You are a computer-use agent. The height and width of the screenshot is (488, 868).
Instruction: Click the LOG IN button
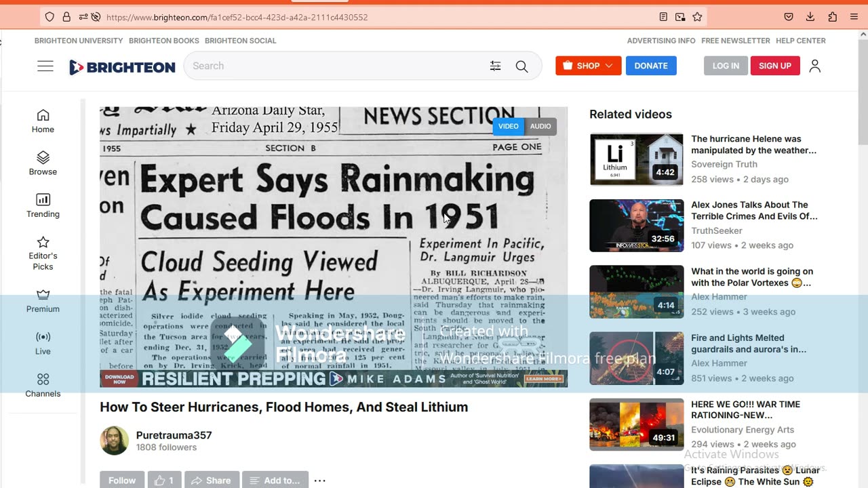pos(726,66)
